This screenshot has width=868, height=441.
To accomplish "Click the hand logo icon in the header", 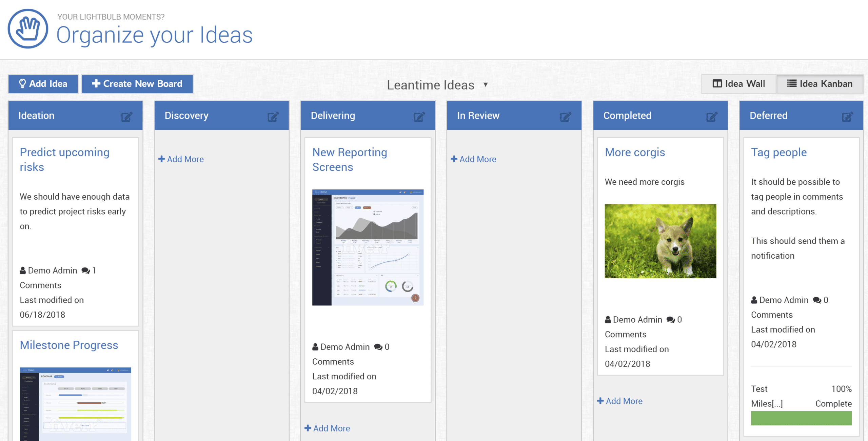I will (x=28, y=29).
